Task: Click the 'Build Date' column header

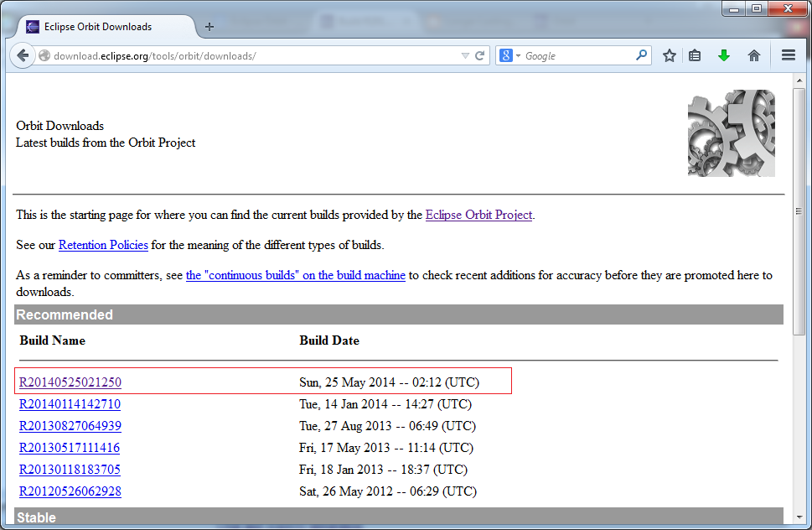Action: pyautogui.click(x=329, y=340)
